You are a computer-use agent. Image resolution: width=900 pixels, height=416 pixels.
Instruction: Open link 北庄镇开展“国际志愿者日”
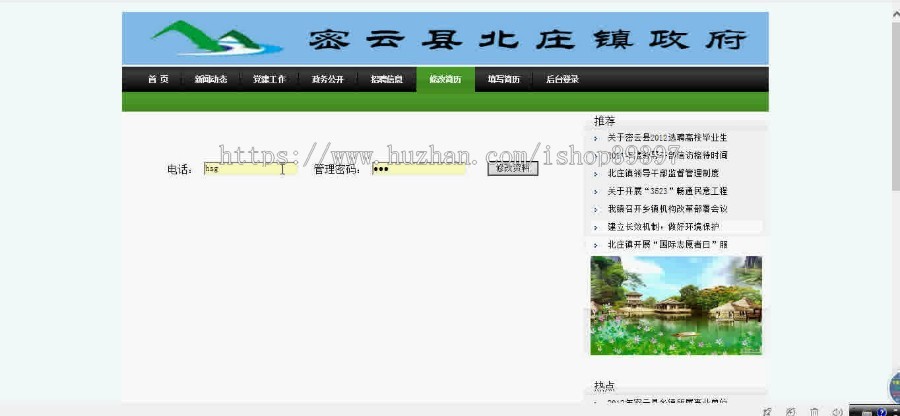click(668, 244)
